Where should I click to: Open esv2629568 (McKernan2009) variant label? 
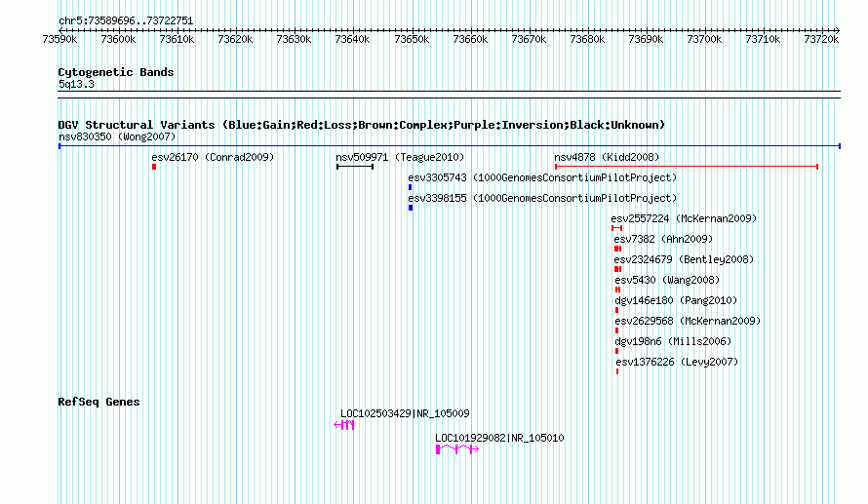(688, 321)
